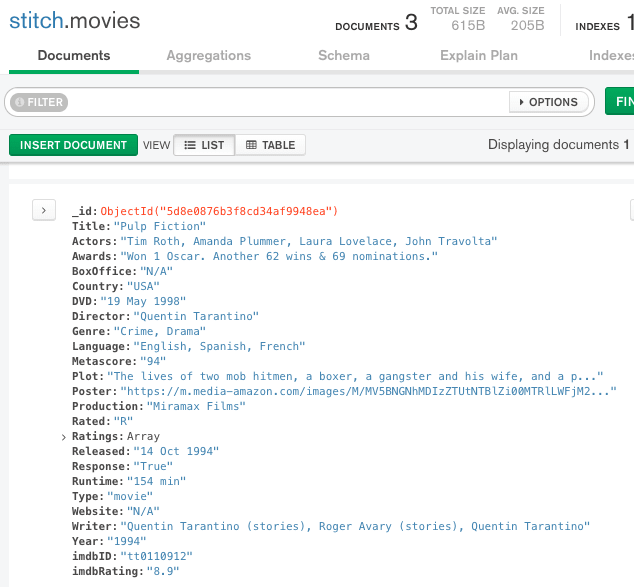Image resolution: width=634 pixels, height=587 pixels.
Task: Click the Displaying documents counter text
Action: tap(558, 145)
